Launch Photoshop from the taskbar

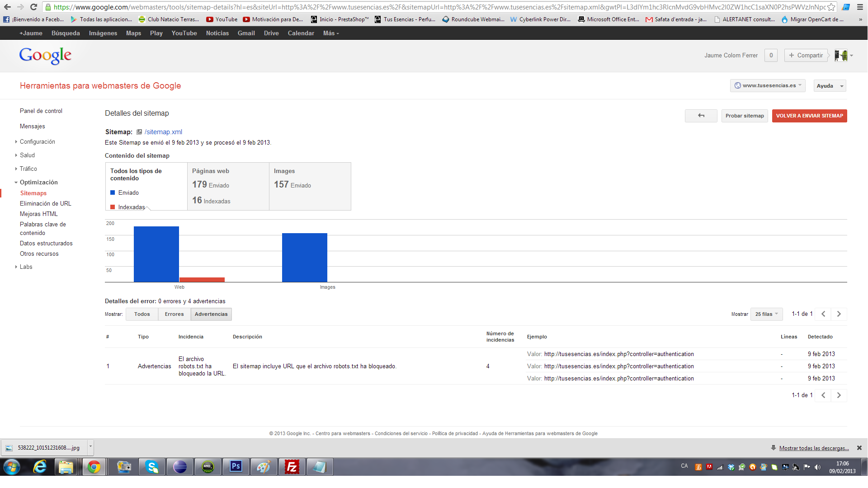(236, 467)
